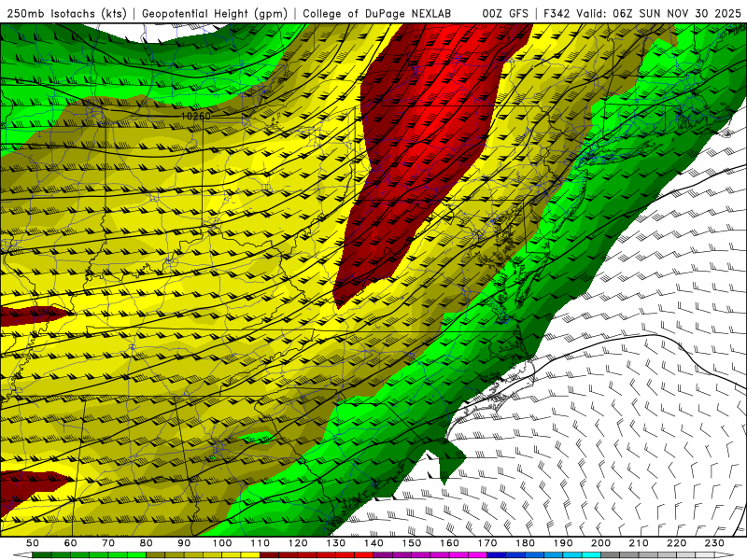Click the 'Geopotential Height (gpm)' header text
747x560 pixels.
215,14
